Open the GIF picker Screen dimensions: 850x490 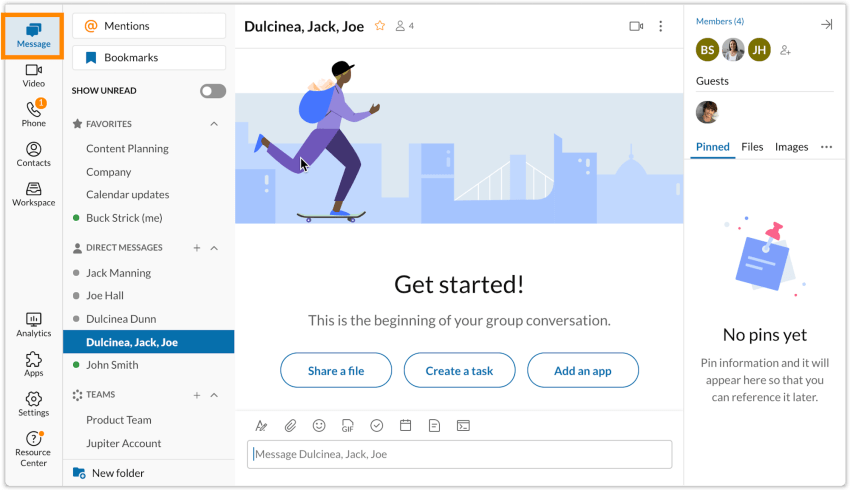[x=347, y=426]
